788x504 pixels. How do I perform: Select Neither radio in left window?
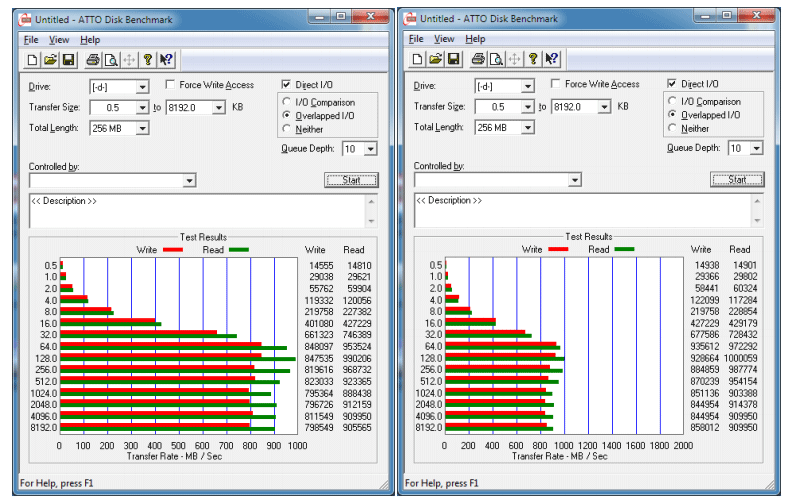tap(286, 129)
